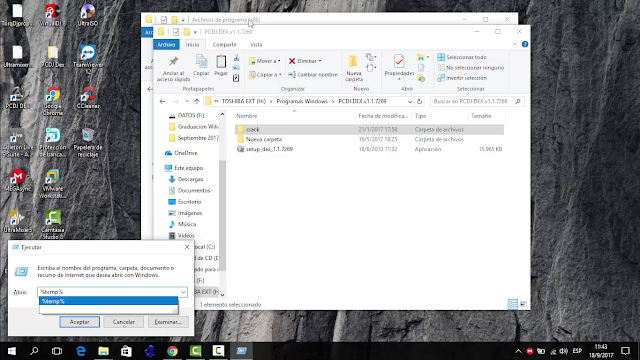Click the Copiar ribbon icon
Screen dimensions: 640x360
pyautogui.click(x=201, y=62)
